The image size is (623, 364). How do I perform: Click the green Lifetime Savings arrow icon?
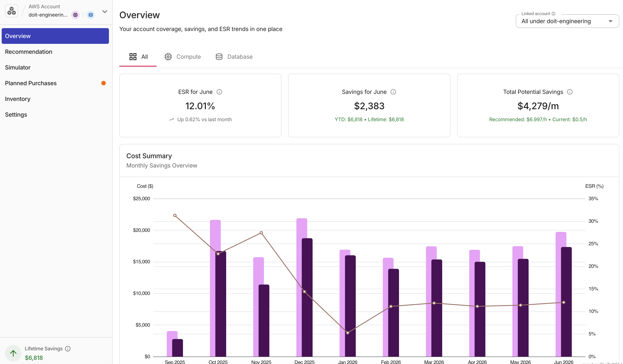click(13, 353)
